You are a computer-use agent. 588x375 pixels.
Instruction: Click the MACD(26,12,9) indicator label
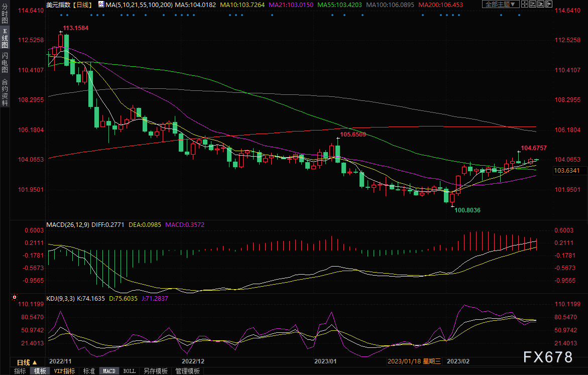coord(67,224)
